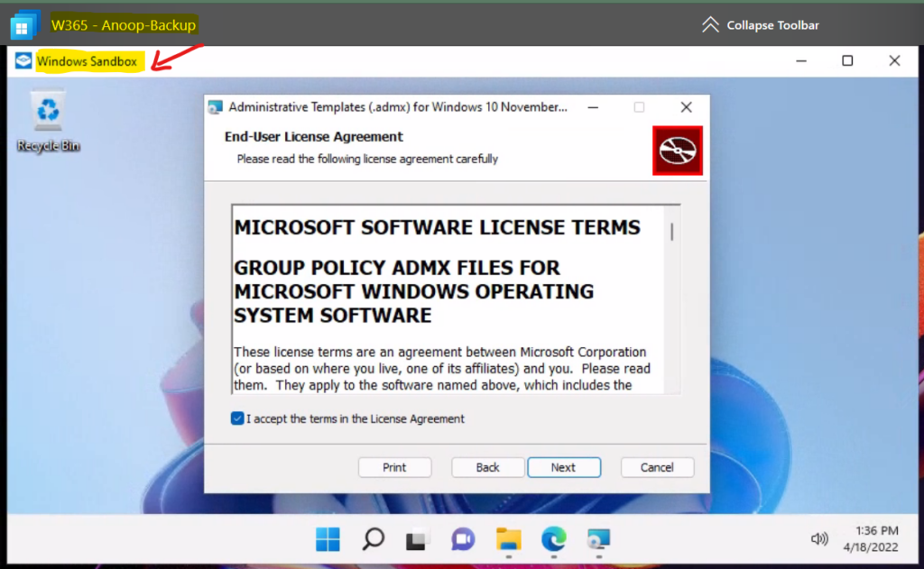Image resolution: width=924 pixels, height=569 pixels.
Task: Minimize the Windows Sandbox window
Action: pyautogui.click(x=801, y=60)
